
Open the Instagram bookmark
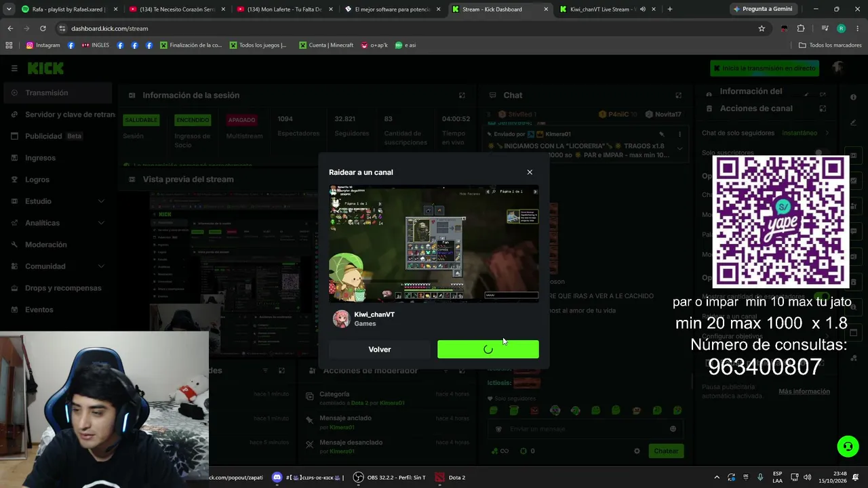43,45
